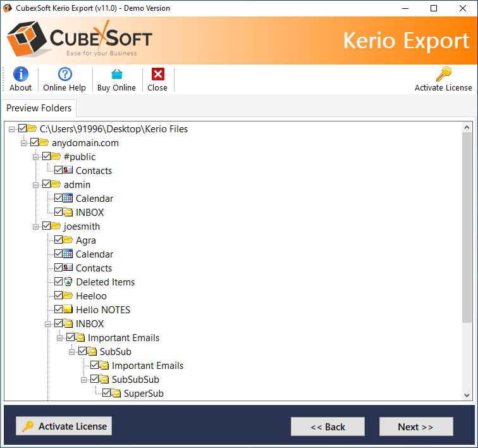Proceed with the Next >> button
This screenshot has height=448, width=478.
click(416, 426)
